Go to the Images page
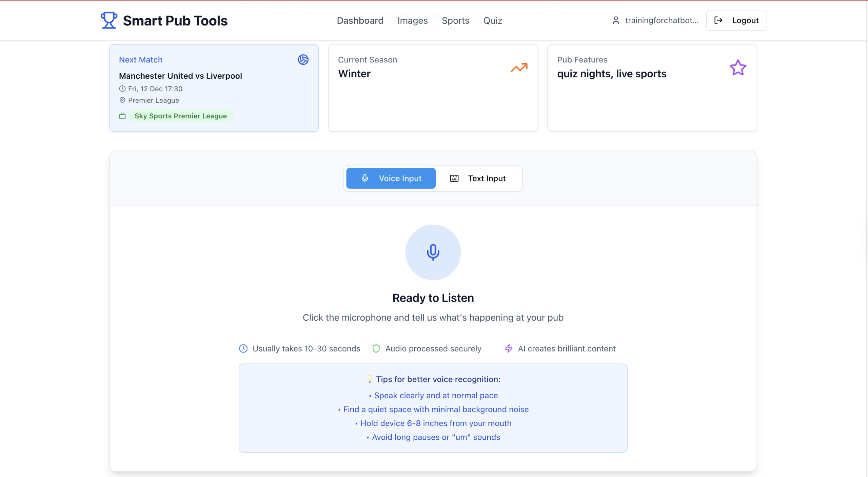The image size is (868, 477). [x=412, y=20]
